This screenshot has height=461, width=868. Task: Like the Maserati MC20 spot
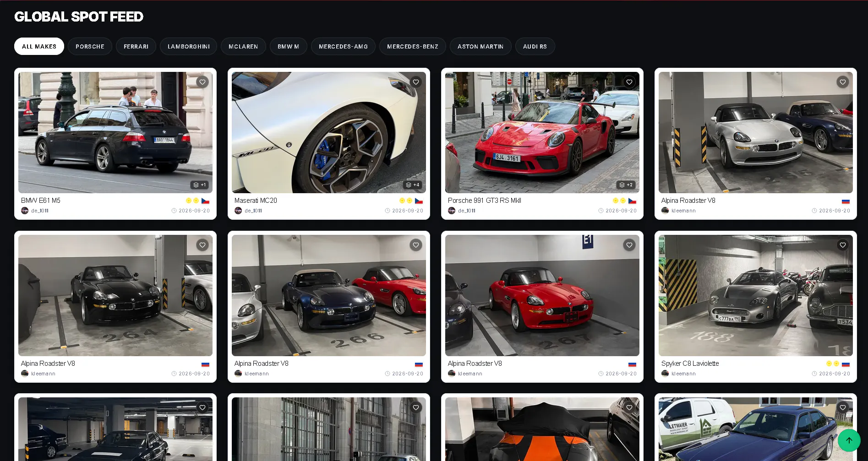click(x=416, y=82)
